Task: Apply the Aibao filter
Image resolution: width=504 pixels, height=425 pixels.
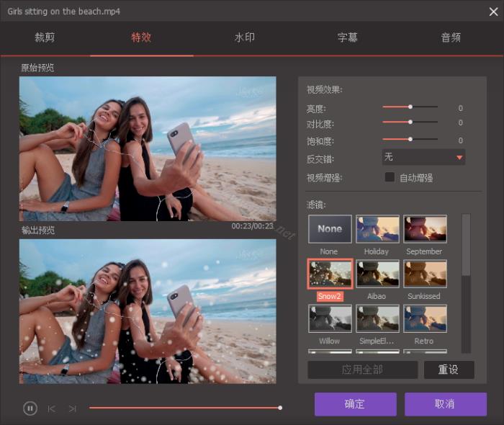Action: pos(377,274)
